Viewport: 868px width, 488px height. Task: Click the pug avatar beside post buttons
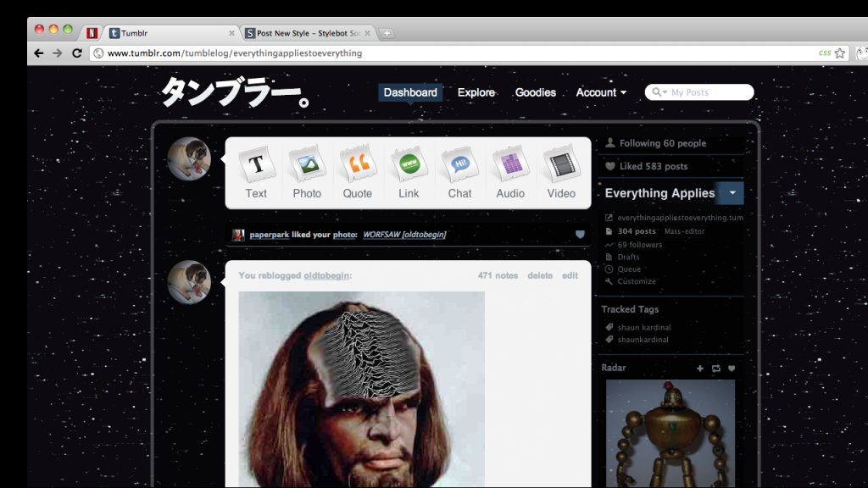pyautogui.click(x=189, y=158)
